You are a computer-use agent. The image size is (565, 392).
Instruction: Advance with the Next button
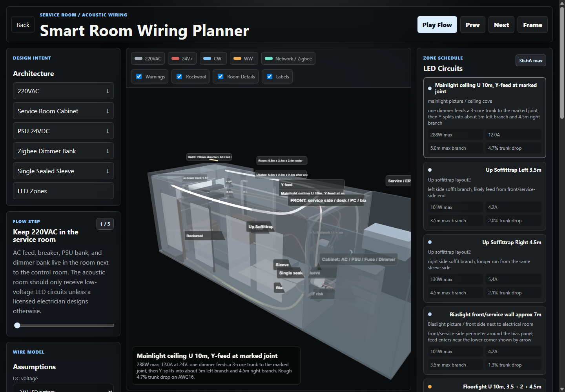[x=501, y=25]
